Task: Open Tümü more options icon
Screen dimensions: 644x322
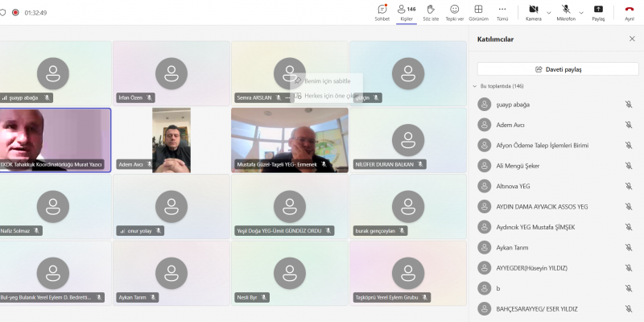Action: (x=502, y=11)
